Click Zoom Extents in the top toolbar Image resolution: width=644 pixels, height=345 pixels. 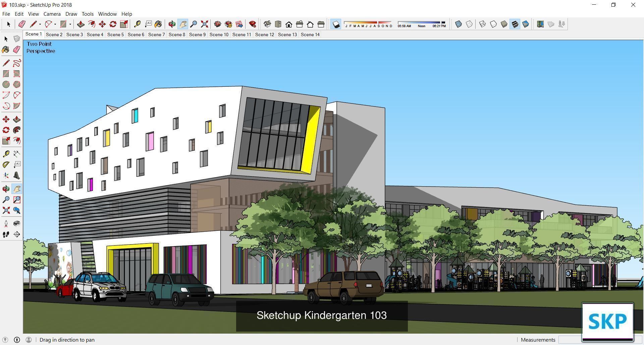[204, 24]
